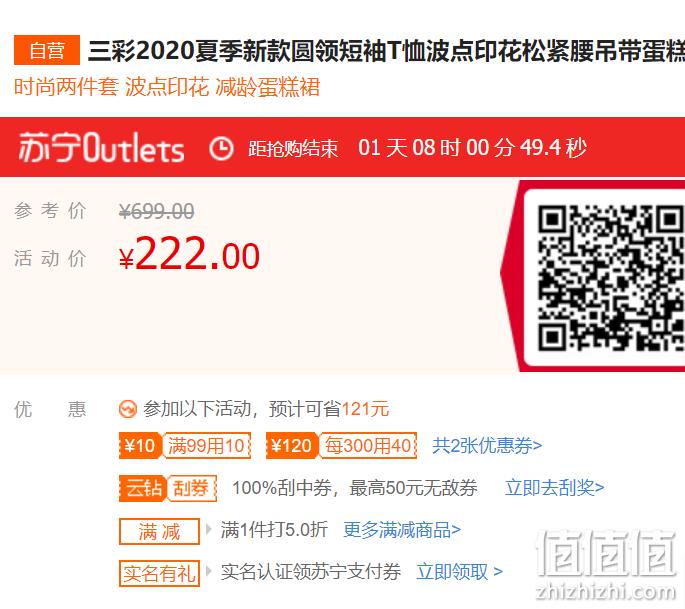Click the QR code image
Image resolution: width=685 pixels, height=609 pixels.
click(611, 278)
